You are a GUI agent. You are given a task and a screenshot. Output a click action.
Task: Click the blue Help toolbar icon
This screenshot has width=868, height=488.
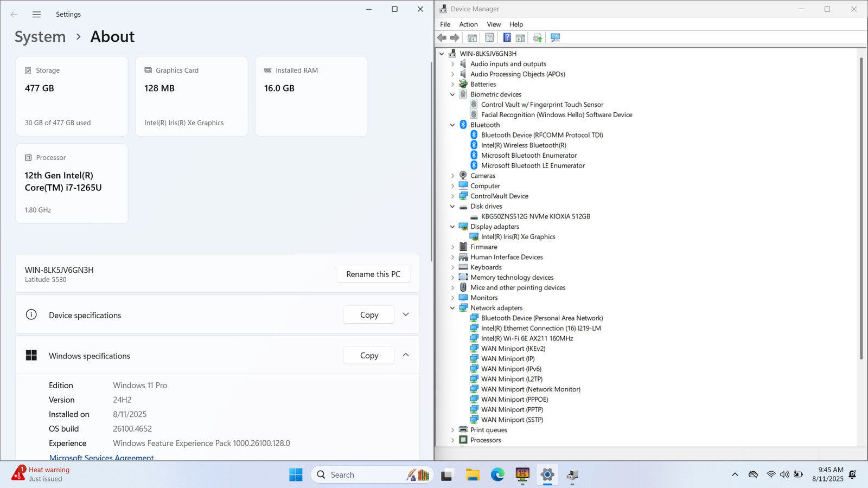(x=507, y=38)
